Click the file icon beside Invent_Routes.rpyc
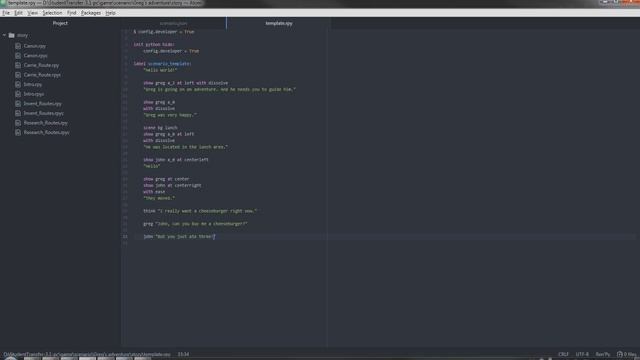 [x=18, y=113]
